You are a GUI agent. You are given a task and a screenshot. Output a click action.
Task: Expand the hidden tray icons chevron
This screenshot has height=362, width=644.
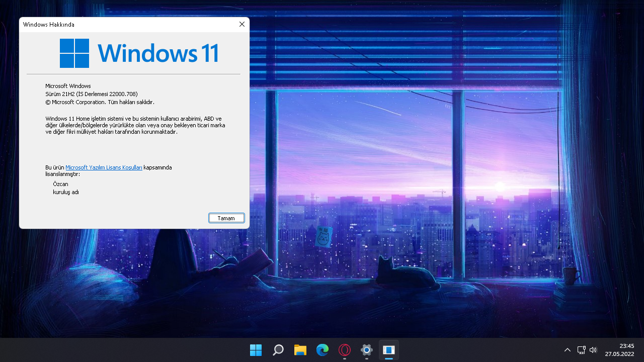coord(568,350)
